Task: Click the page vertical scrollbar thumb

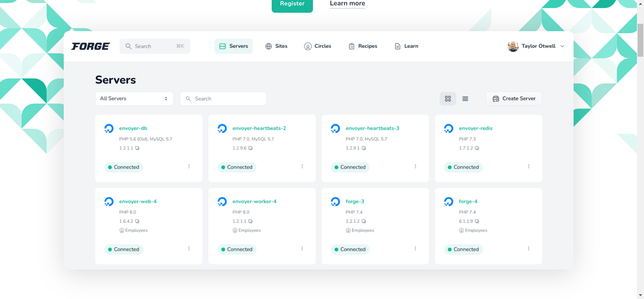Action: (x=640, y=40)
